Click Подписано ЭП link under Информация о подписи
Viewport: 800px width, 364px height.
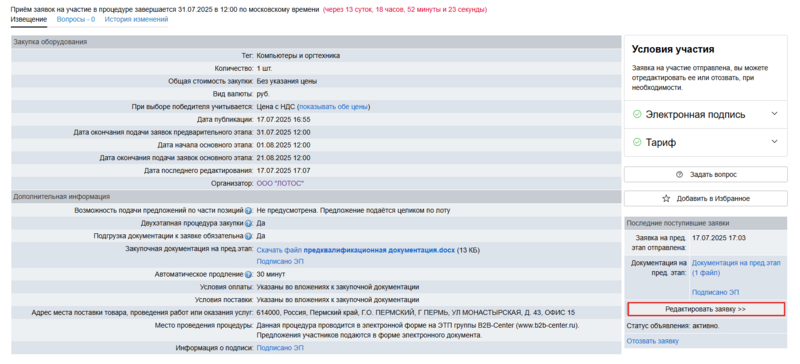click(x=280, y=348)
